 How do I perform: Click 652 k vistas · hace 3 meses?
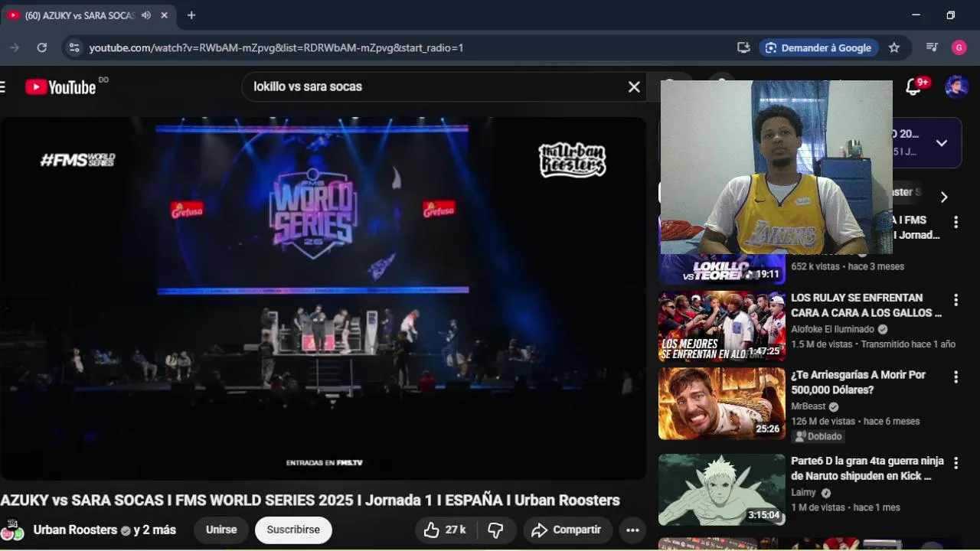point(848,266)
